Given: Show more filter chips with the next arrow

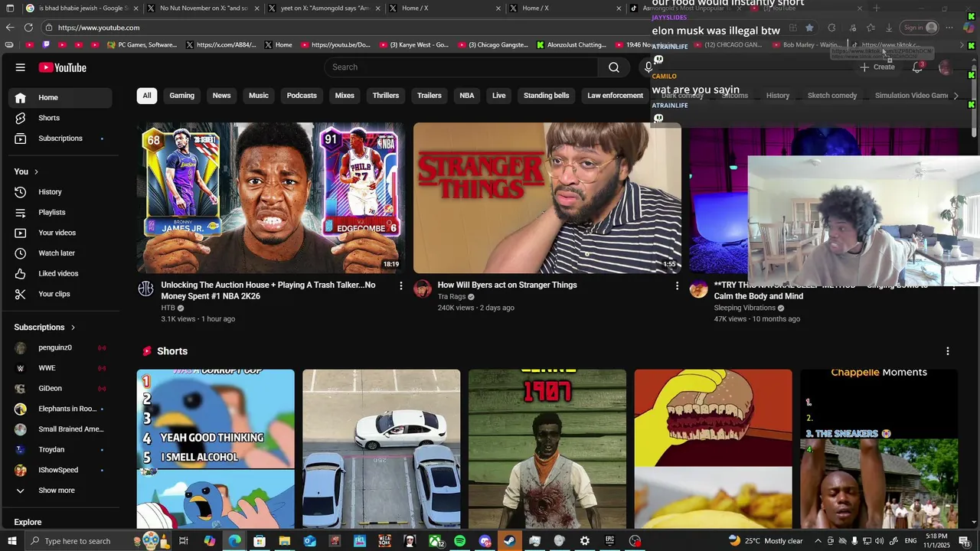Looking at the screenshot, I should tap(955, 96).
